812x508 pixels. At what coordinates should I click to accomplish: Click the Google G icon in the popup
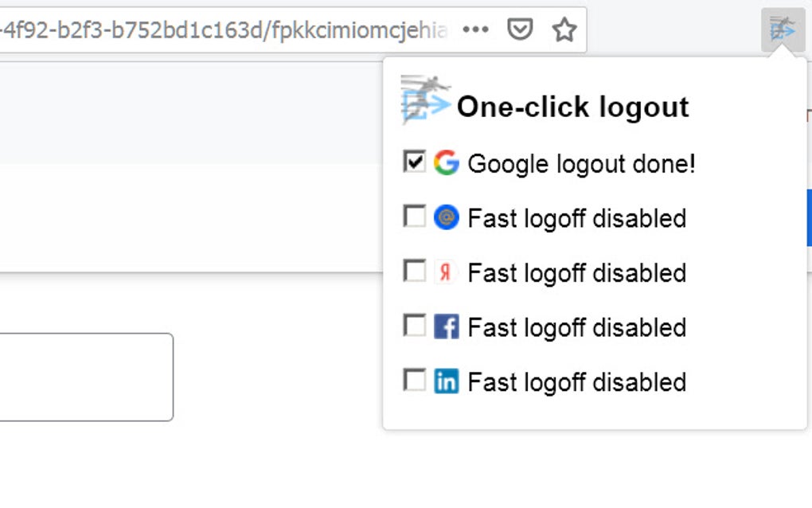[x=447, y=163]
